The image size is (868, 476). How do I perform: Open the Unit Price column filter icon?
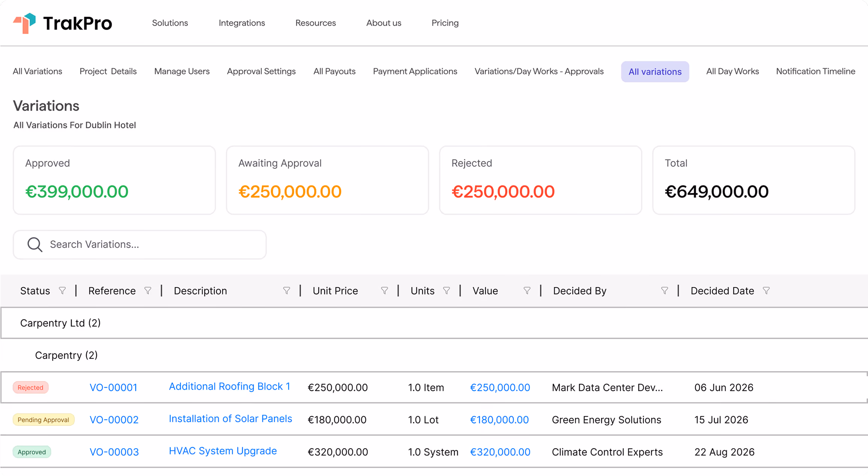(x=384, y=291)
